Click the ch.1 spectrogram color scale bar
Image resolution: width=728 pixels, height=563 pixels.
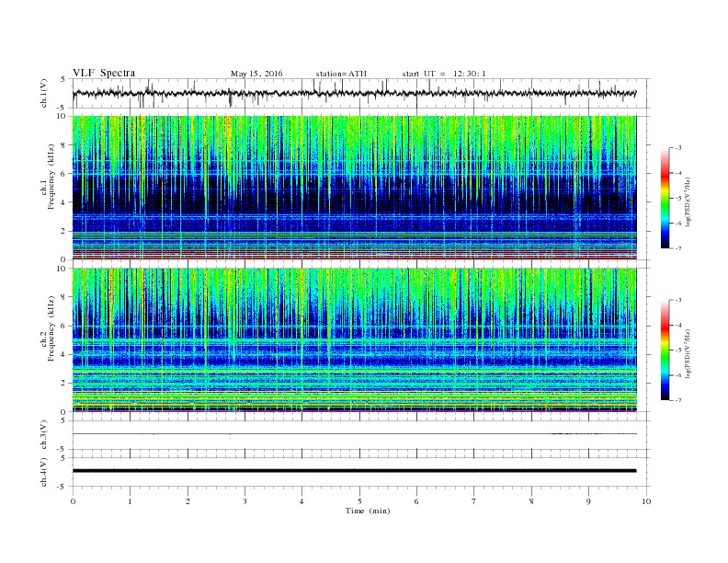tap(665, 199)
